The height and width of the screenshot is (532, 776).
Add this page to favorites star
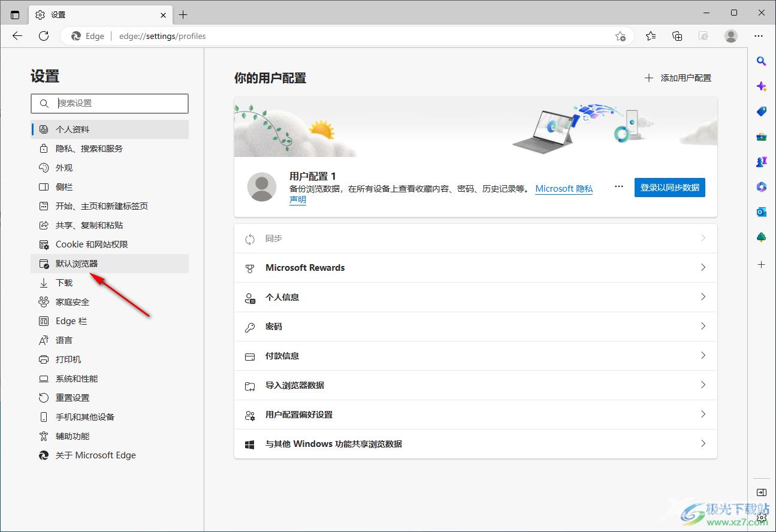click(620, 36)
